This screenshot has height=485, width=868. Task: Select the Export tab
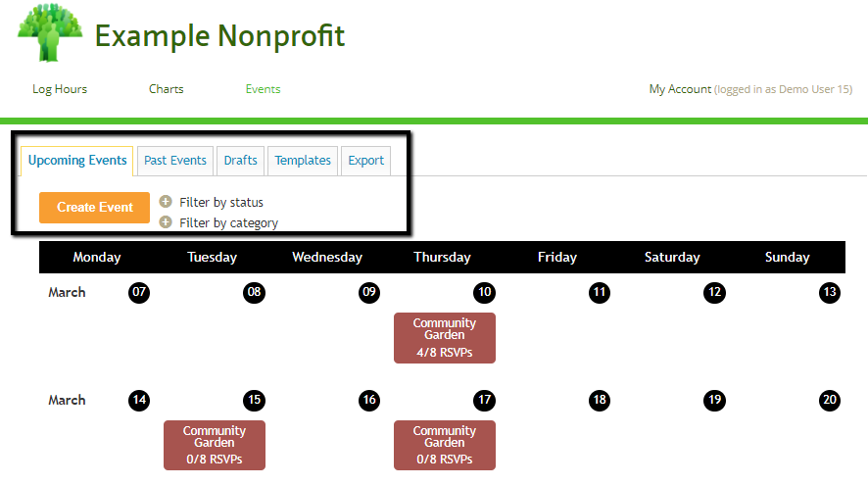pos(366,161)
